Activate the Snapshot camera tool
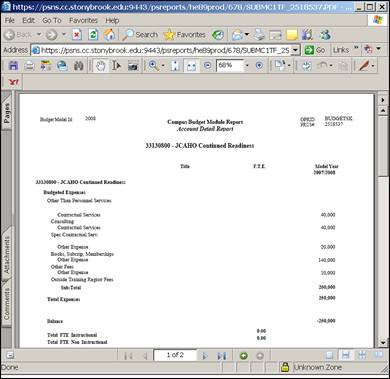This screenshot has height=379, width=390. pyautogui.click(x=133, y=66)
